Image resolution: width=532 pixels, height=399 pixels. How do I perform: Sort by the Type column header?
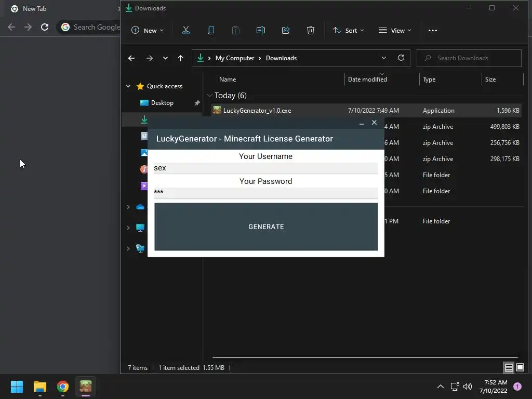click(x=429, y=79)
